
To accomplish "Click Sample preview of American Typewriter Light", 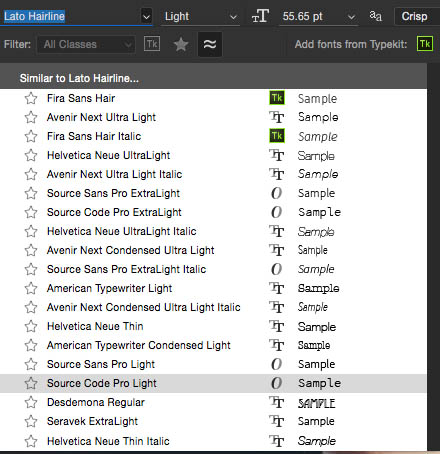I will [318, 288].
